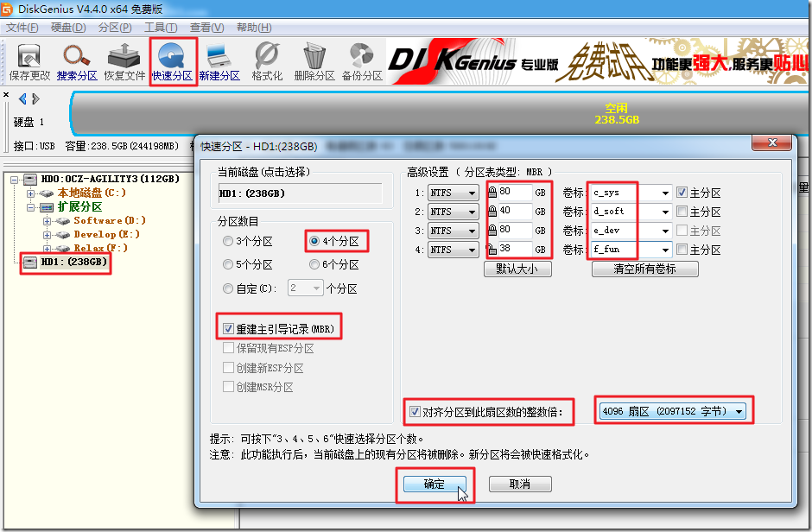Screen dimensions: 812x532
Task: Go to previous disk with left arrow
Action: tap(22, 98)
